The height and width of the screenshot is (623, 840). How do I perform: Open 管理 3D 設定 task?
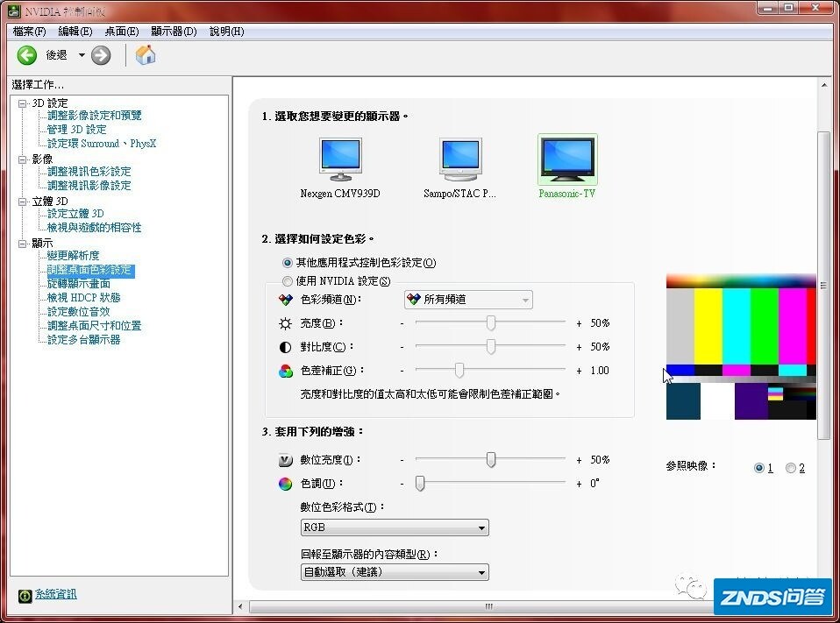pyautogui.click(x=76, y=130)
